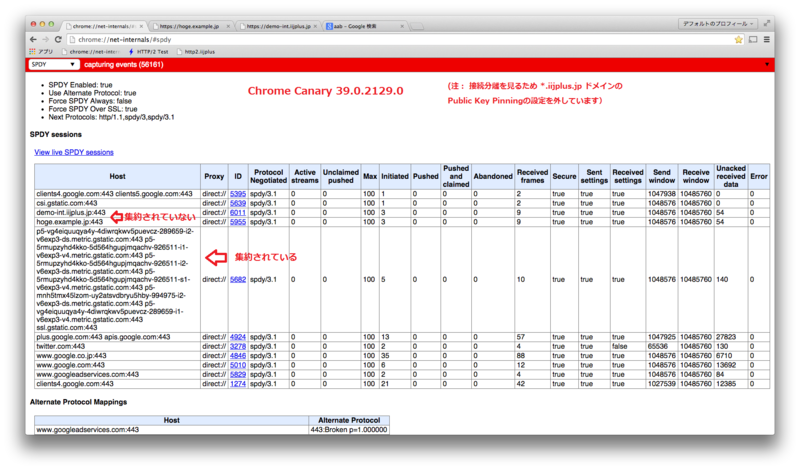Viewport: 800px width, 470px height.
Task: Close the hoge.example.jp tab
Action: [x=228, y=26]
